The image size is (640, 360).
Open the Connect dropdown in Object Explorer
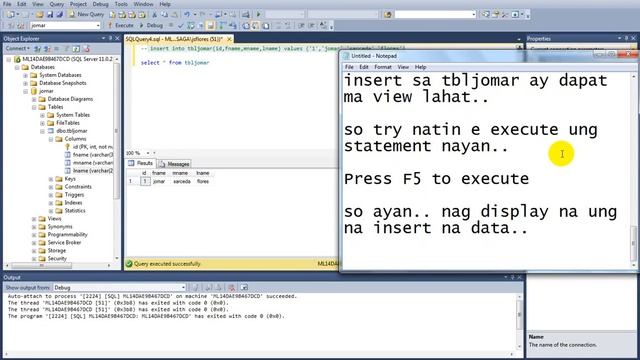(17, 49)
